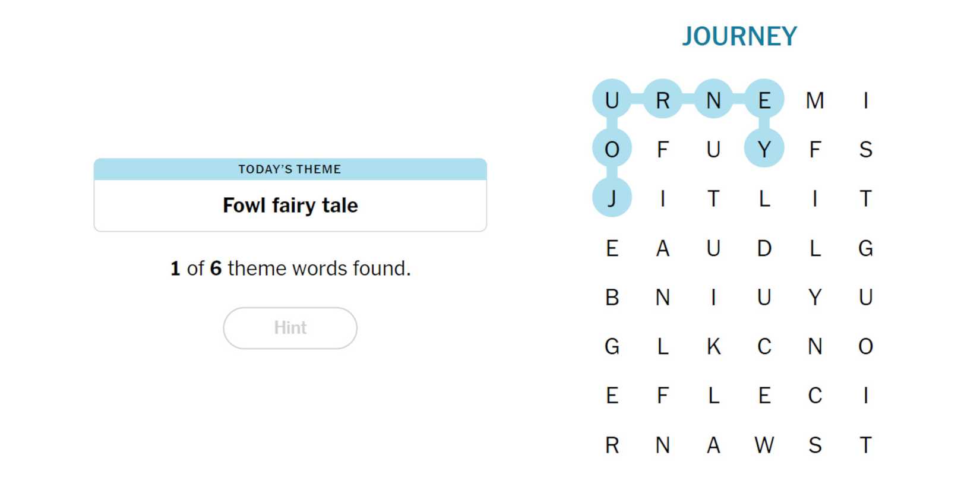Click the highlighted letter Y in JOURNEY
The height and width of the screenshot is (490, 980).
pyautogui.click(x=765, y=149)
